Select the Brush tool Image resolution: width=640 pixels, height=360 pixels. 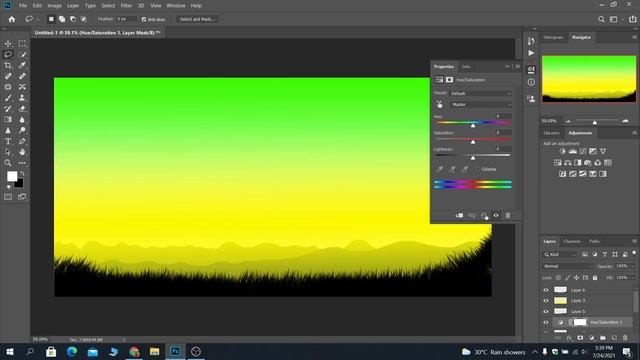click(x=8, y=98)
